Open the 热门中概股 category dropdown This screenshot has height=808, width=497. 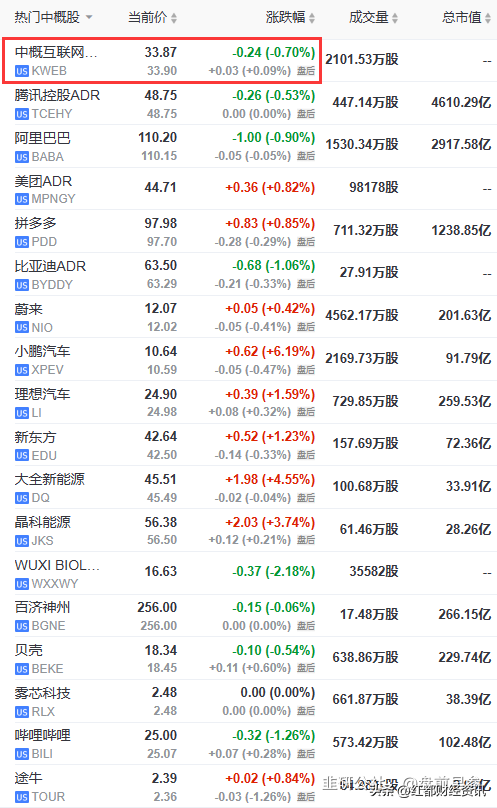click(x=89, y=18)
